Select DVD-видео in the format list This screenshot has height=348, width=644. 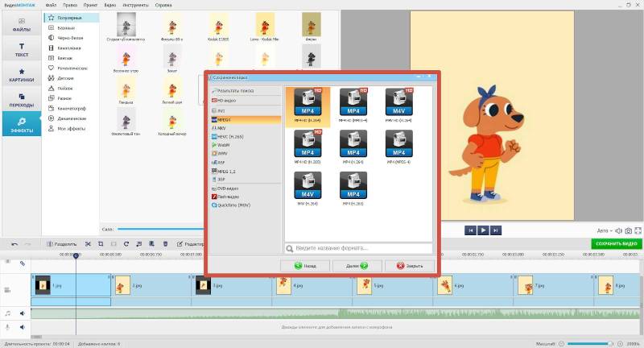[x=246, y=188]
